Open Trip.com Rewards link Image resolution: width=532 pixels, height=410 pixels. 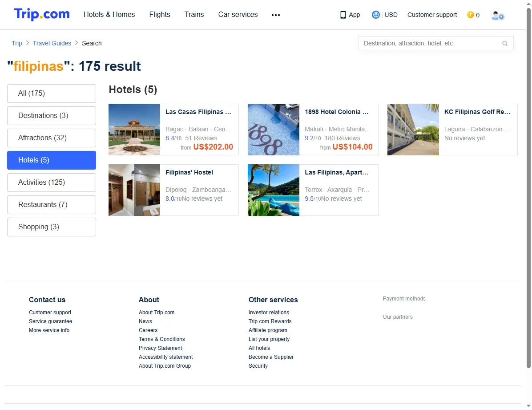270,321
